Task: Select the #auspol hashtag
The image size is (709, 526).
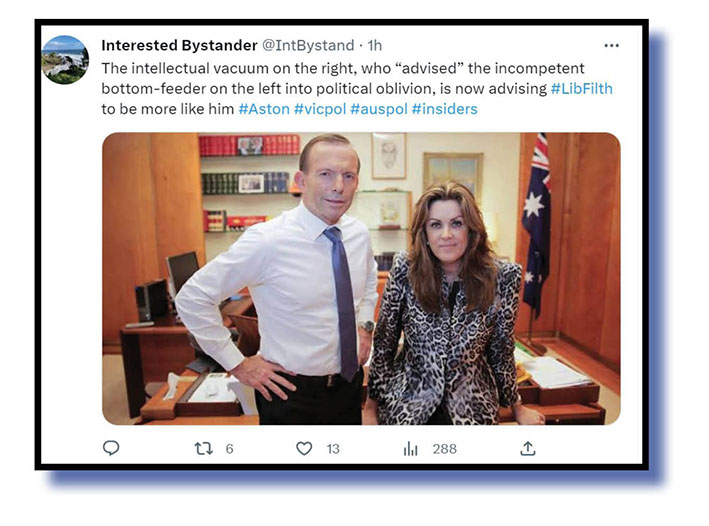Action: [x=379, y=109]
